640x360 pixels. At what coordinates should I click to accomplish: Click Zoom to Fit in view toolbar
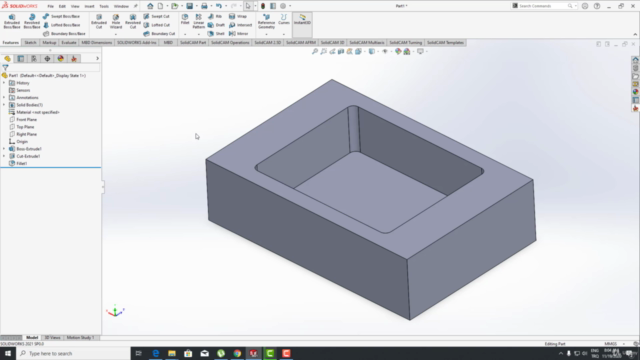315,51
